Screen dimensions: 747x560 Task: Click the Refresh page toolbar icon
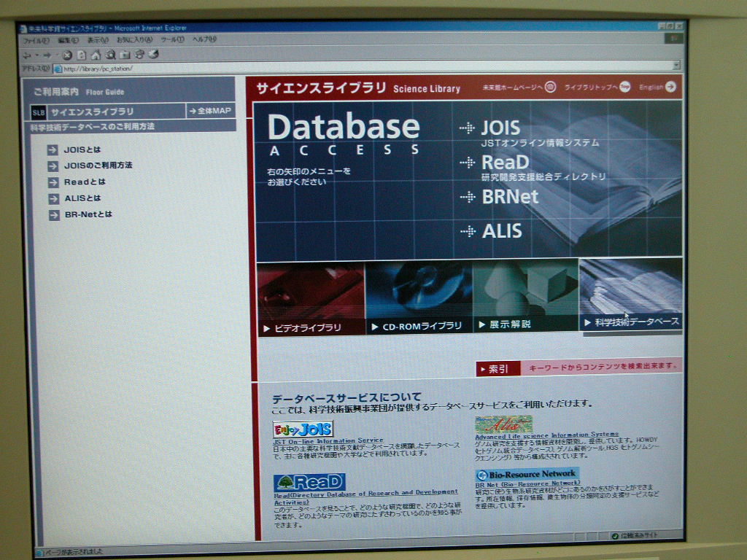[82, 55]
